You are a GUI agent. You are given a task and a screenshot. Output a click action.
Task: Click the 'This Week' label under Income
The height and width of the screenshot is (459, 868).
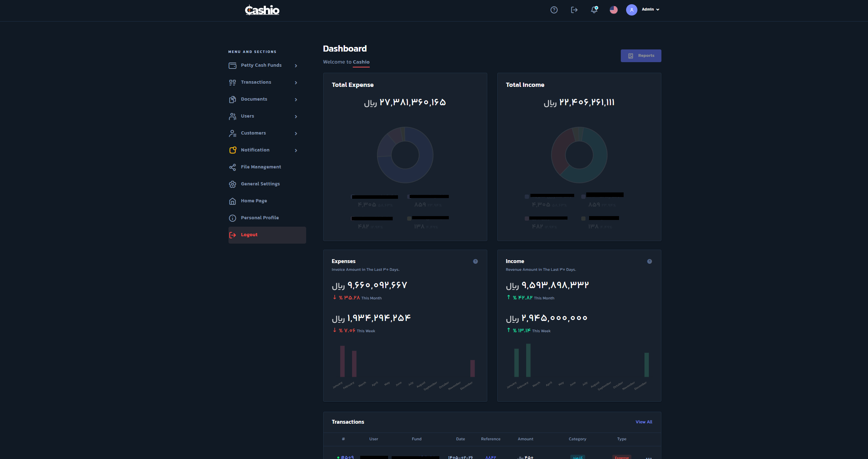point(541,331)
